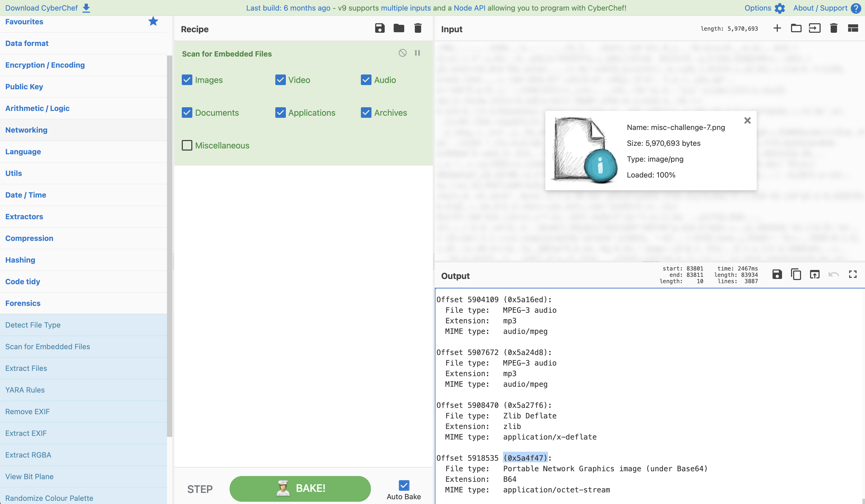Uncheck the Images checkbox
The height and width of the screenshot is (504, 865).
[x=187, y=80]
